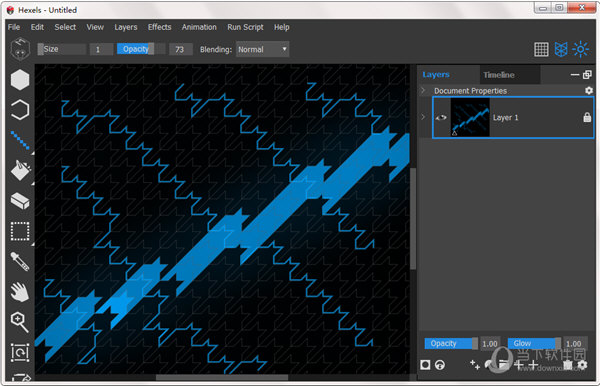
Task: Click the add sparkle effect icon
Action: (475, 365)
